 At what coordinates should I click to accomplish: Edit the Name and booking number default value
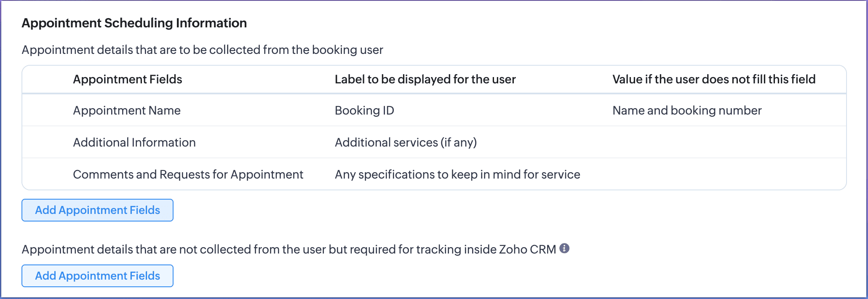click(687, 110)
